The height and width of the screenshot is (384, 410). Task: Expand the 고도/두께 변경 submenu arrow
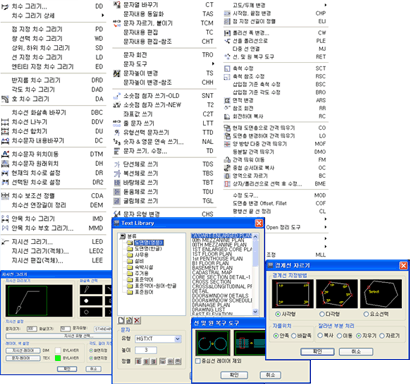[325, 5]
